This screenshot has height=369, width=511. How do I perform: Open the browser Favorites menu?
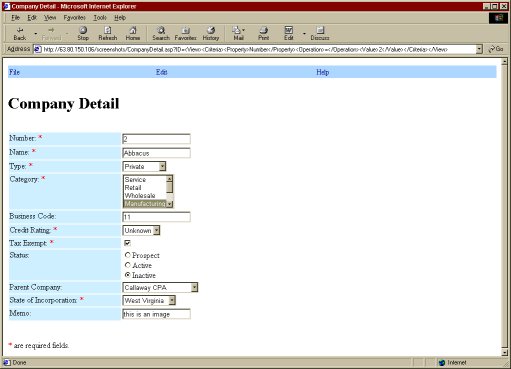pos(75,18)
